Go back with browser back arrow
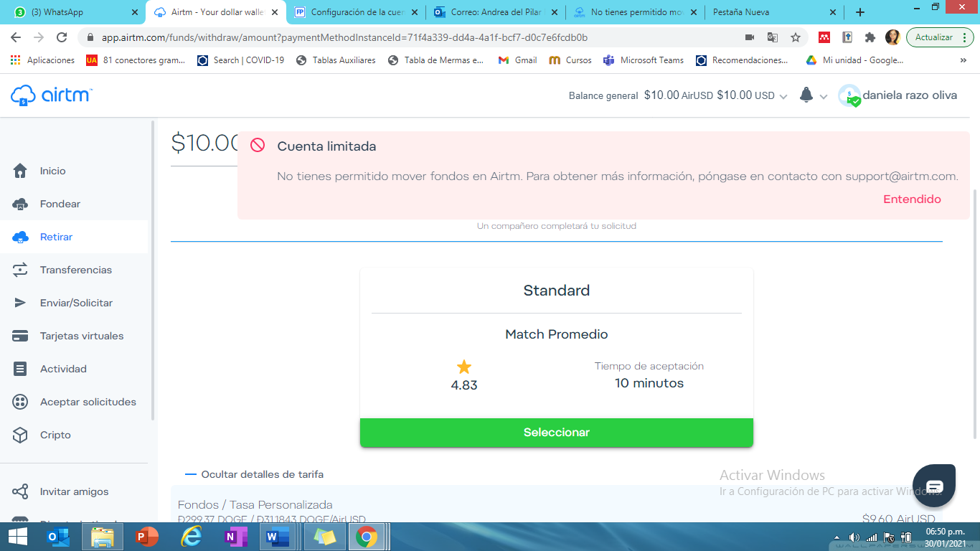 coord(16,37)
